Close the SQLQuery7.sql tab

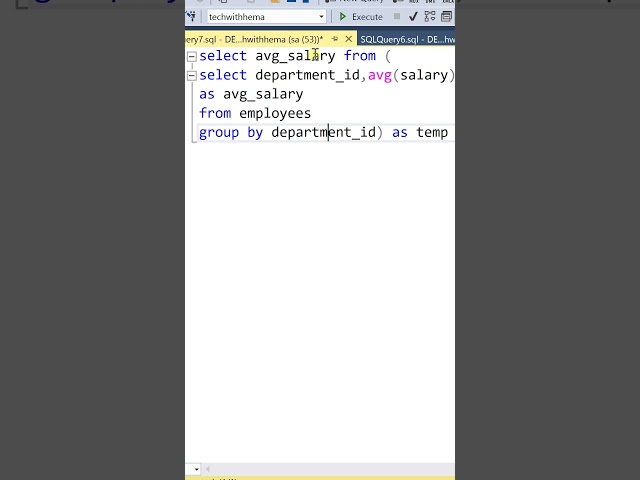[349, 39]
